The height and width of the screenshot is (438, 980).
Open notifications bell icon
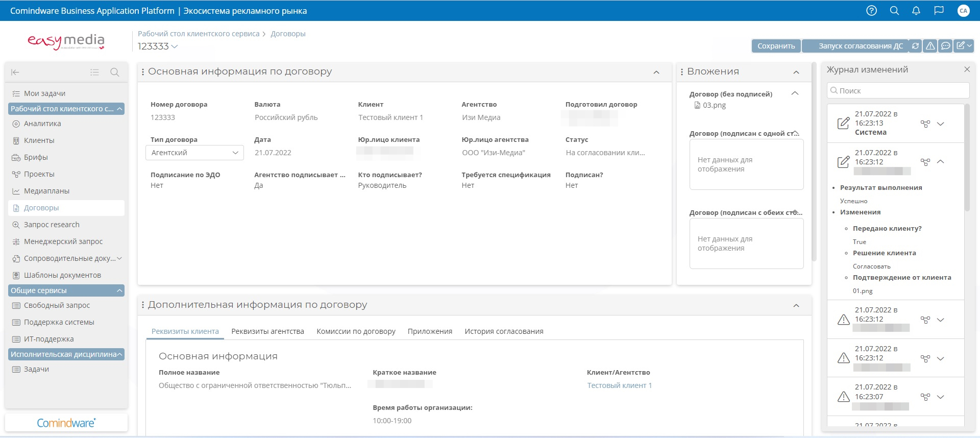(916, 11)
